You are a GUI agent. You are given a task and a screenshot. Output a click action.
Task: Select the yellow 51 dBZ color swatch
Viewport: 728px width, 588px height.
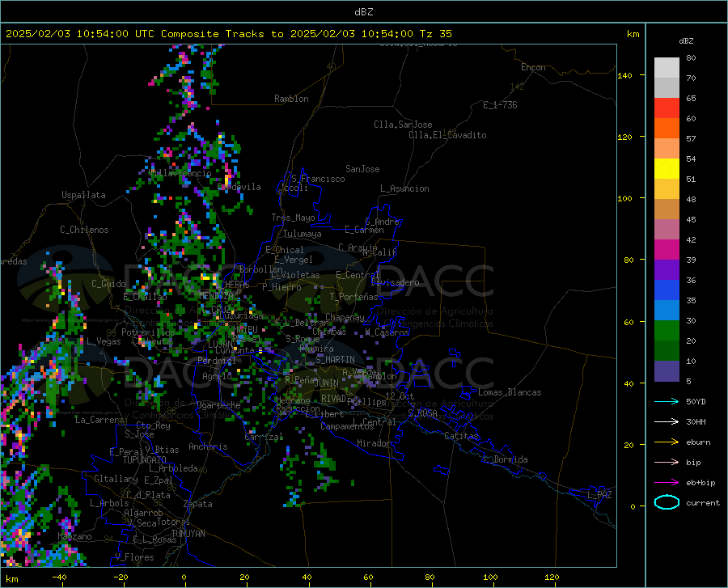667,169
